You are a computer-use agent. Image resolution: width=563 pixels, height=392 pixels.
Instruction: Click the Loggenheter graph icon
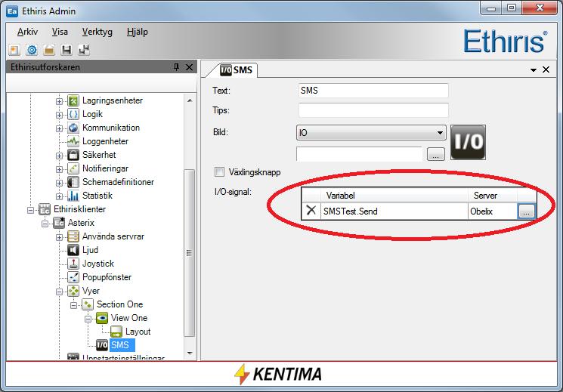tap(73, 141)
